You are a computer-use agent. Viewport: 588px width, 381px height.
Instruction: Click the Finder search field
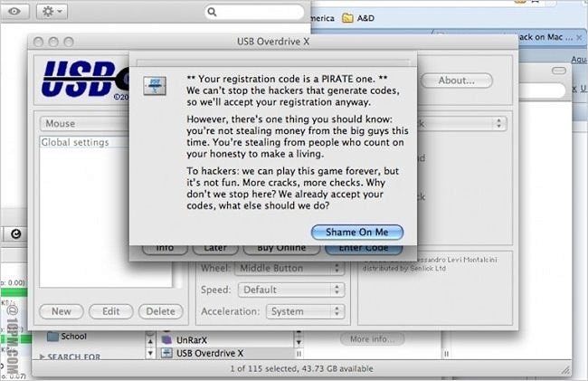tap(254, 12)
